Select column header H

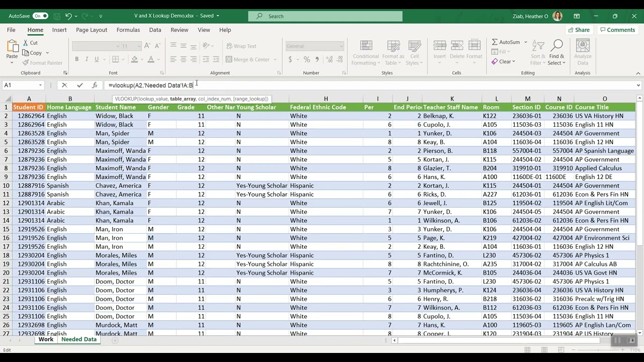(x=326, y=99)
